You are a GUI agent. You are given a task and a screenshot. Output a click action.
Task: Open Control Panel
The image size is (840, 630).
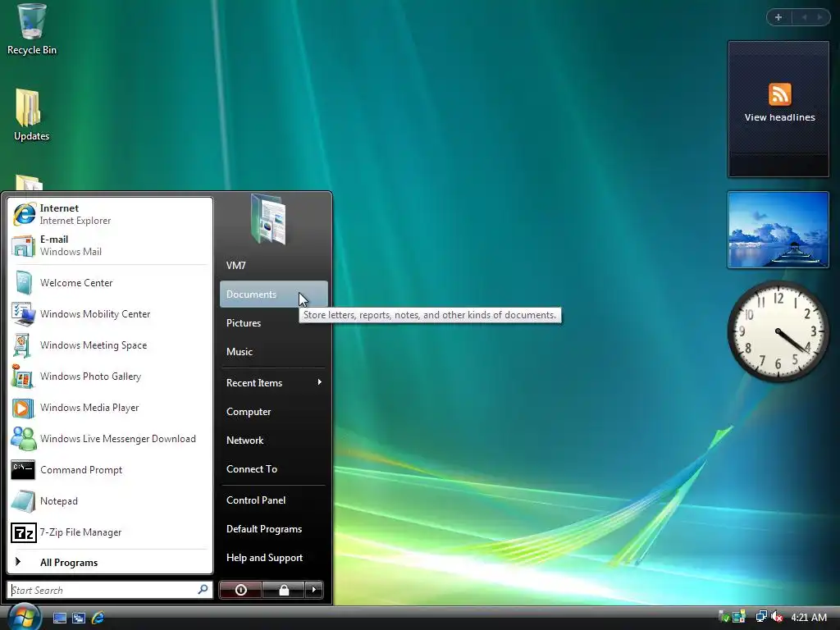274,500
